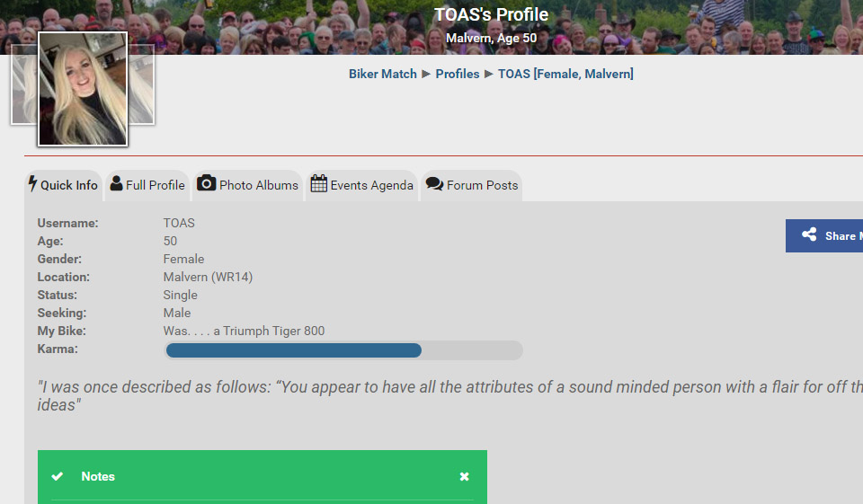Screen dimensions: 863x504
Task: Switch to the Full Profile tab
Action: [155, 185]
